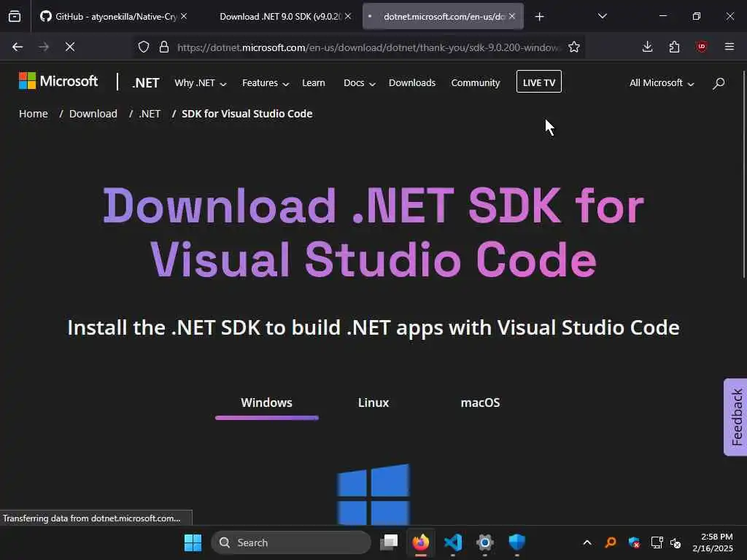Click the taskbar Search box
The image size is (747, 560).
(290, 542)
